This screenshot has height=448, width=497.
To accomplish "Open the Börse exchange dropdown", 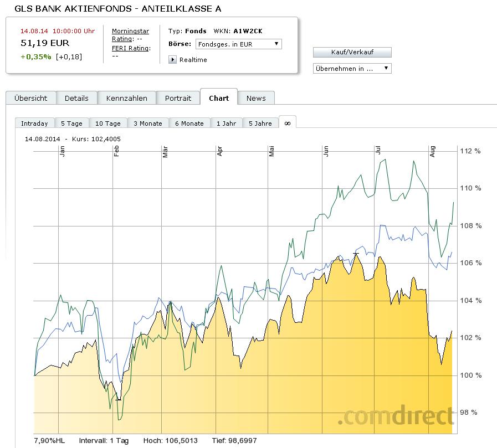I will tap(238, 44).
